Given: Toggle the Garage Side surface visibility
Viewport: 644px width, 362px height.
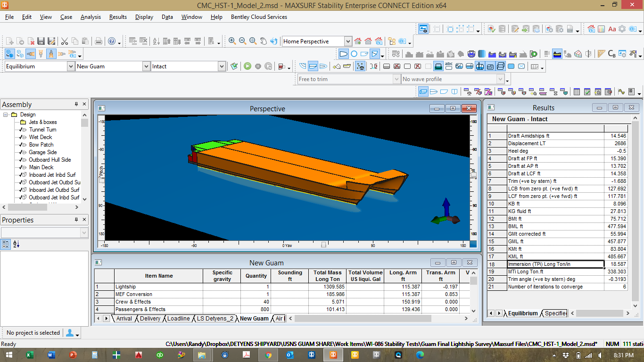Looking at the screenshot, I should 22,152.
